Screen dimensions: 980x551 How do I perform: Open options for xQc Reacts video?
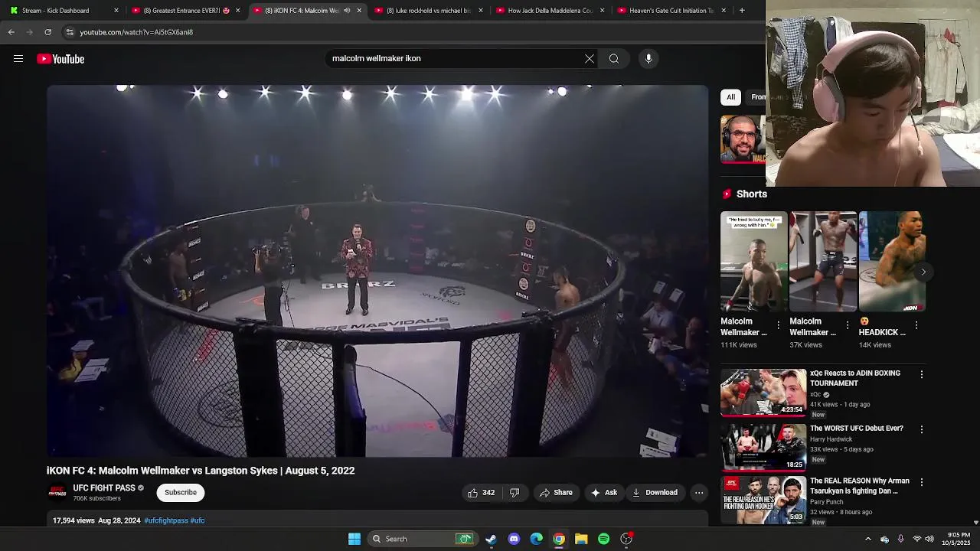(922, 375)
